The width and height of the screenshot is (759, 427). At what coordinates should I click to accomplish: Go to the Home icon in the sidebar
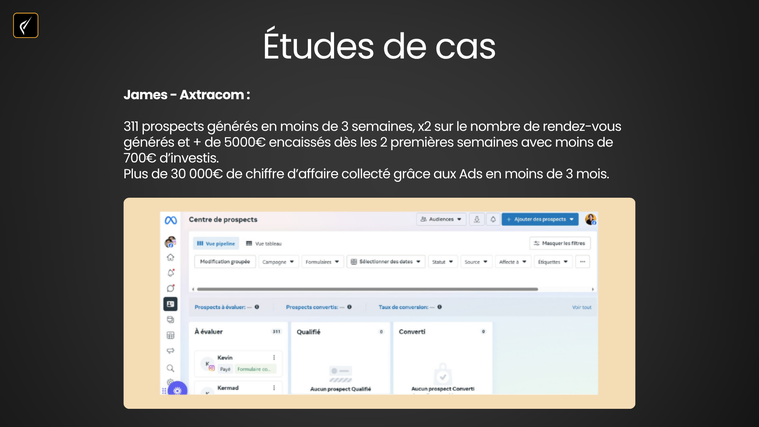point(170,257)
